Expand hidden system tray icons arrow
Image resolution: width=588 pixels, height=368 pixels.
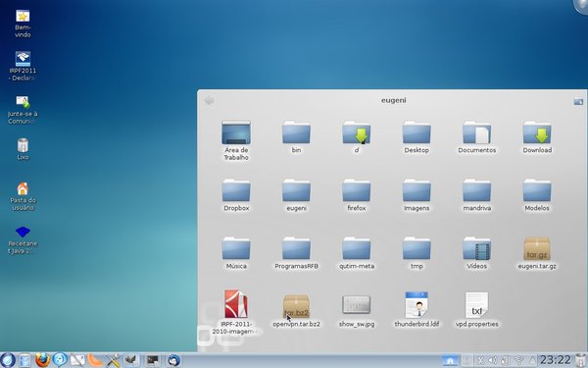(532, 360)
